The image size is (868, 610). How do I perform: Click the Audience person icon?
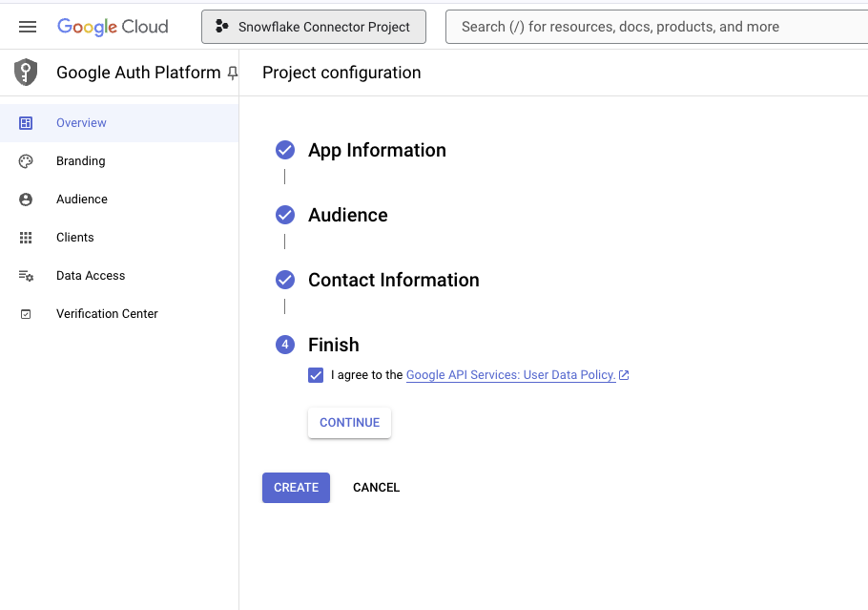point(26,200)
